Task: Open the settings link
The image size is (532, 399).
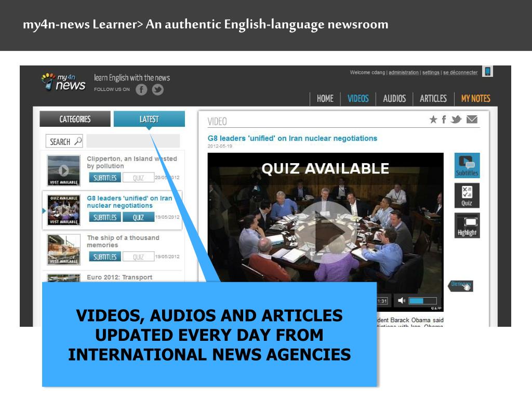Action: pos(431,73)
